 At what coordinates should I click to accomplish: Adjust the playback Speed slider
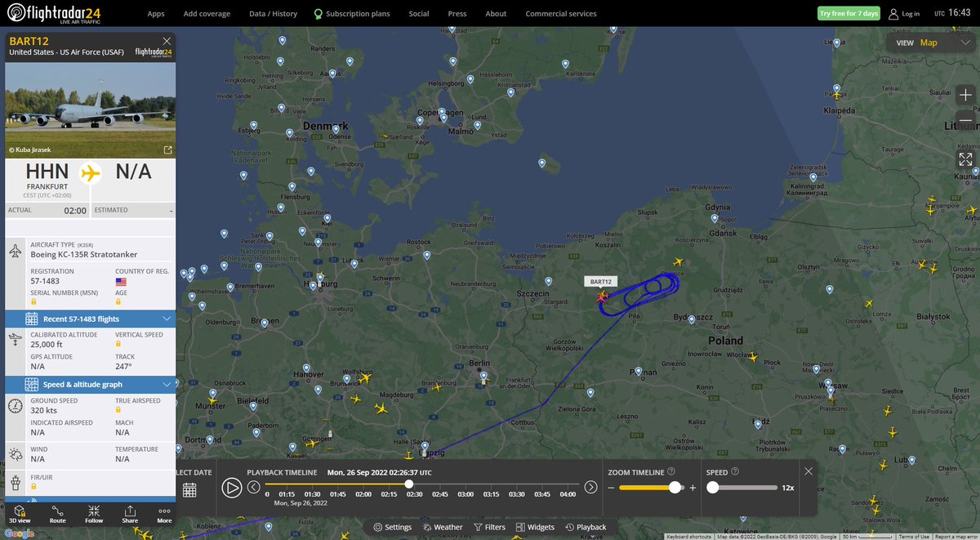713,488
